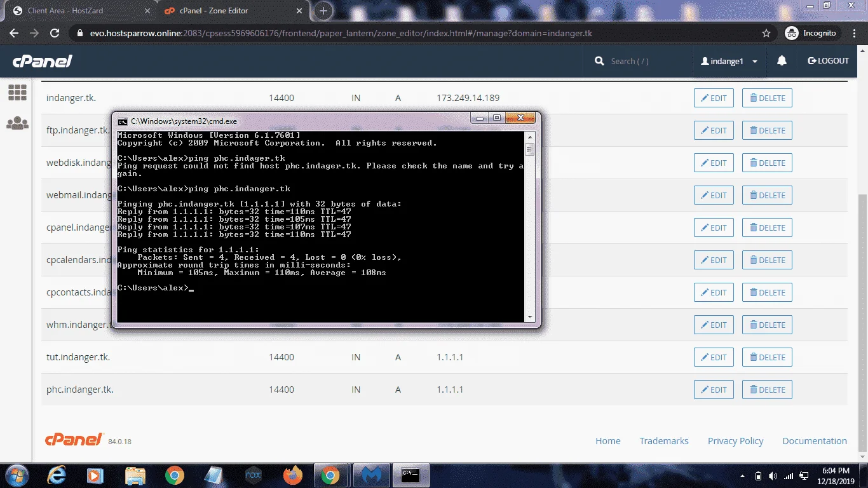The height and width of the screenshot is (488, 868).
Task: Edit the webdisk record row
Action: click(x=714, y=163)
